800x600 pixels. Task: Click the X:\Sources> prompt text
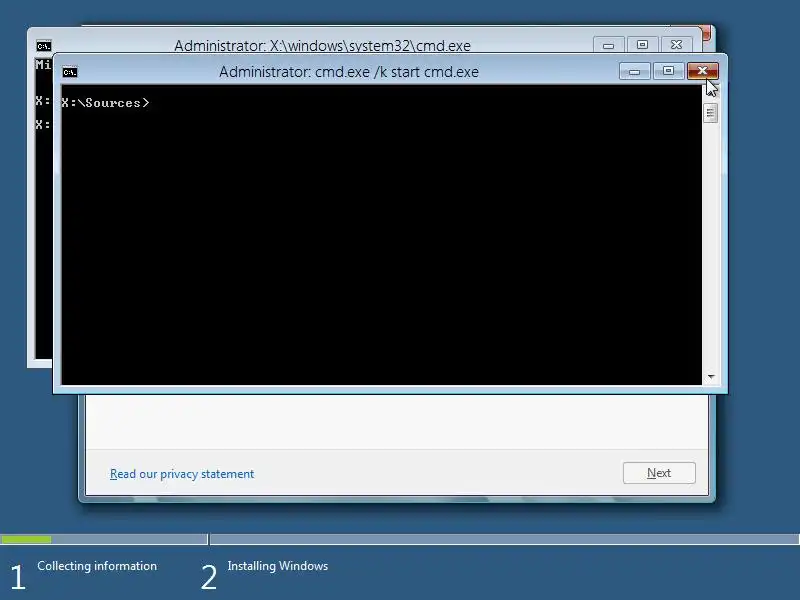pos(105,103)
